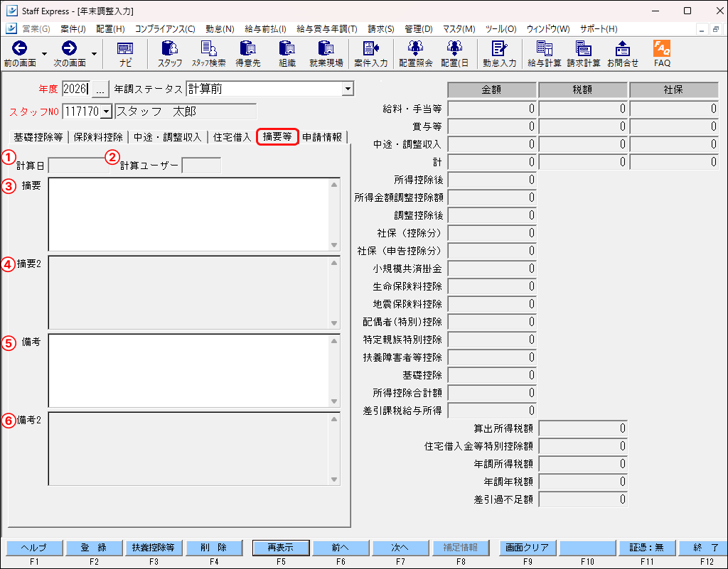Open history dropdown beside 次の画面
Viewport: 728px width, 569px height.
(94, 54)
